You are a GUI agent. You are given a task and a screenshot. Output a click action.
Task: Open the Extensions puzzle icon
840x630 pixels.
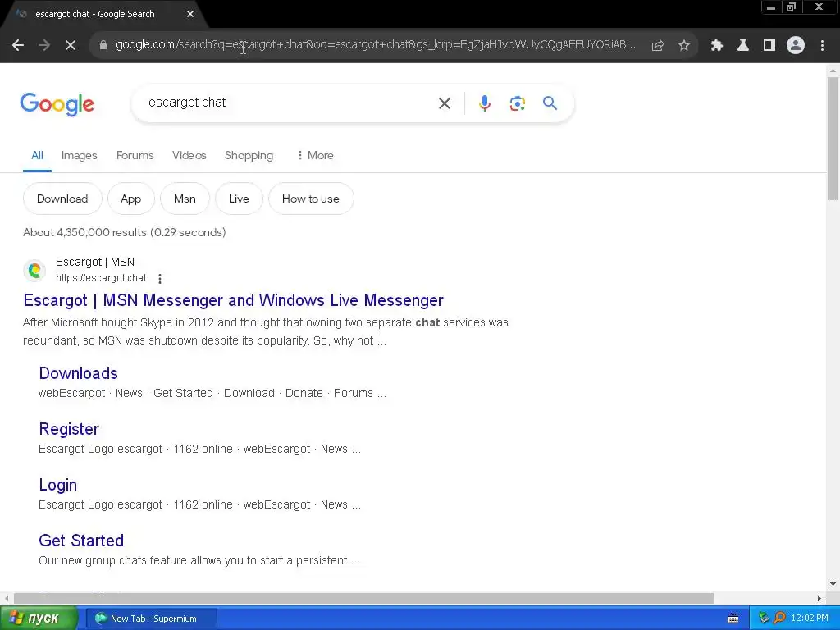717,46
